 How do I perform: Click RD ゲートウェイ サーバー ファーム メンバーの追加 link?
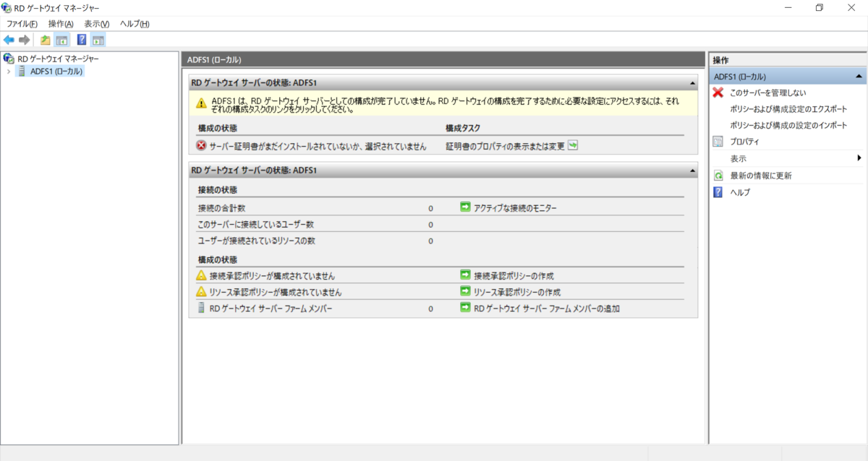pos(547,308)
